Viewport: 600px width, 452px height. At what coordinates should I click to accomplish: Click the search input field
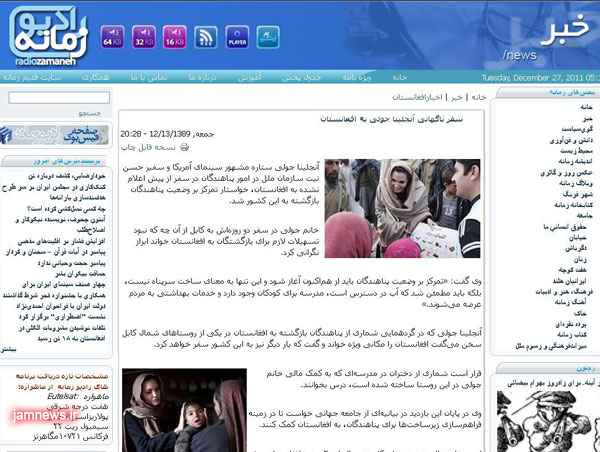click(x=59, y=98)
